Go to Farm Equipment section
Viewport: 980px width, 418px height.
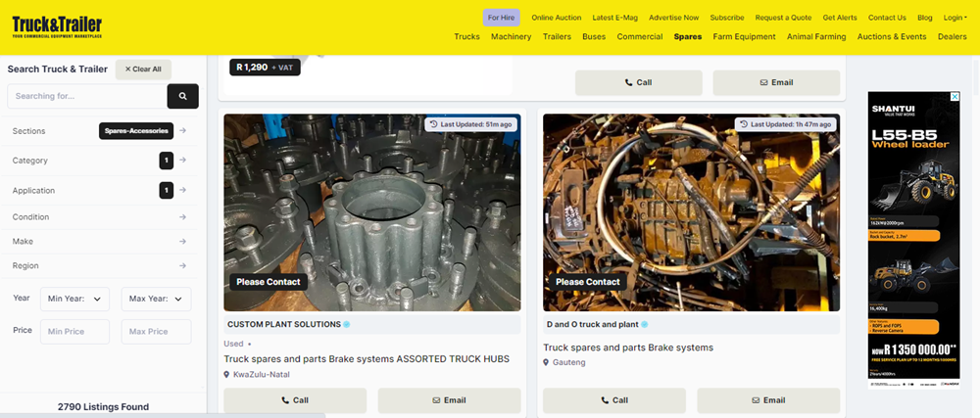pyautogui.click(x=744, y=37)
